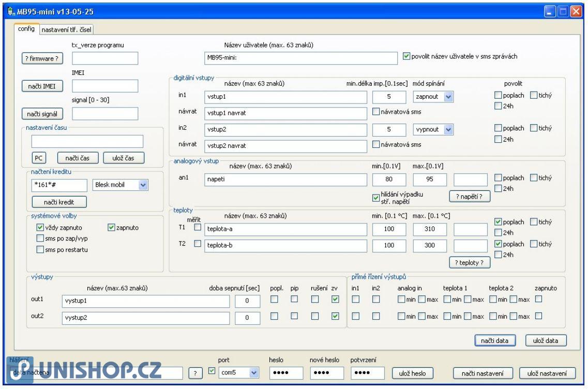Click the in1 name field vstup1
Viewport: 588px width, 390px height.
pos(286,97)
